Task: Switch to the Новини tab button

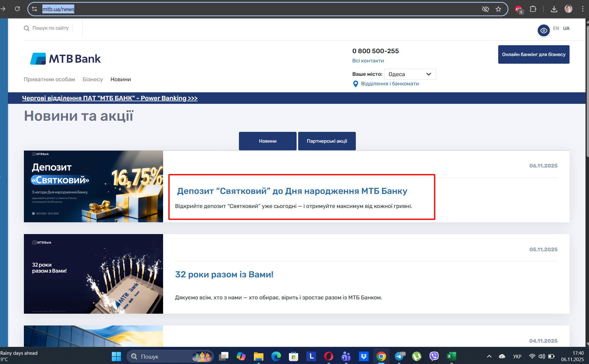Action: pos(268,141)
